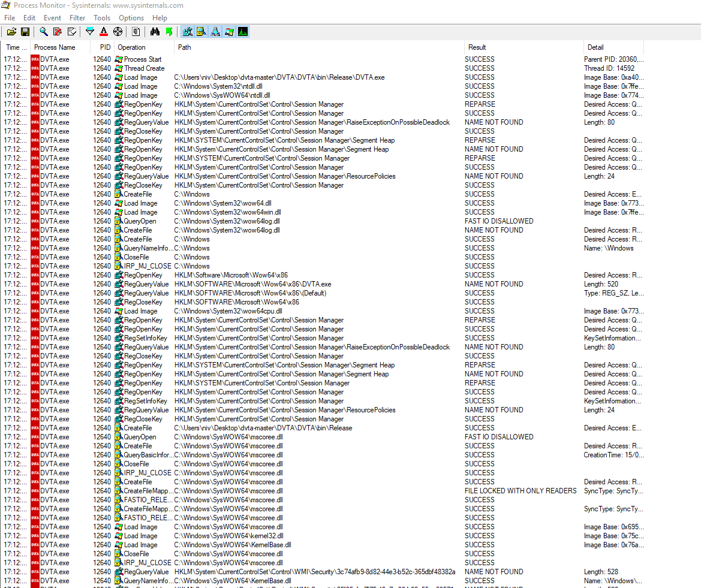Viewport: 701px width, 588px height.
Task: Click the Process Monitor title bar icon
Action: tap(6, 5)
